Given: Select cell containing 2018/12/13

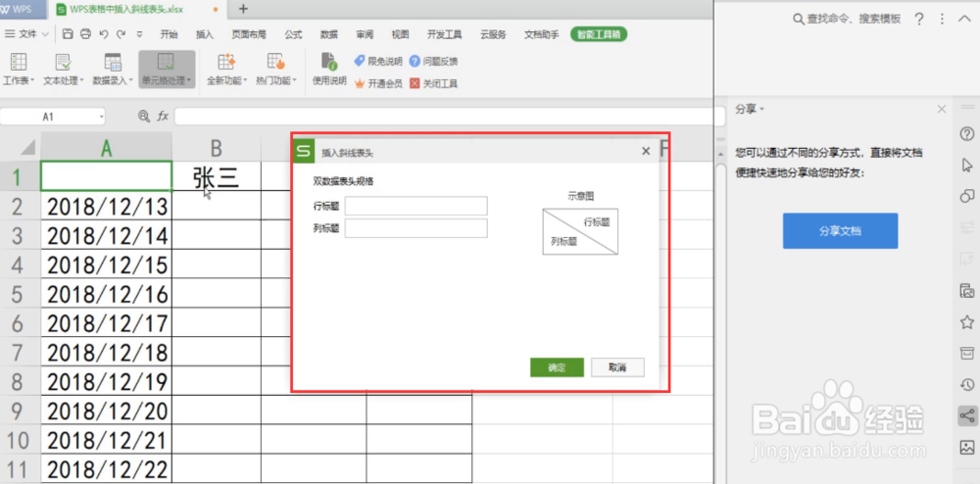Looking at the screenshot, I should [x=106, y=206].
